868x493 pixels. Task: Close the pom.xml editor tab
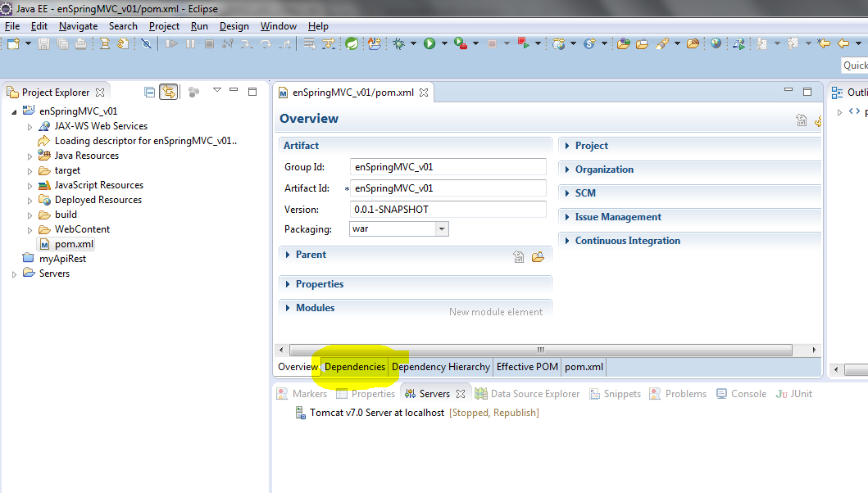point(424,93)
